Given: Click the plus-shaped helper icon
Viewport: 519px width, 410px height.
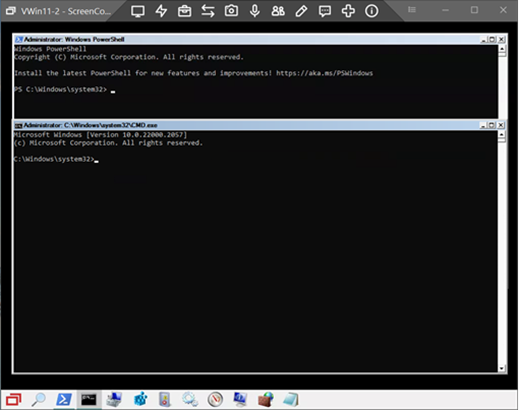Looking at the screenshot, I should (348, 11).
